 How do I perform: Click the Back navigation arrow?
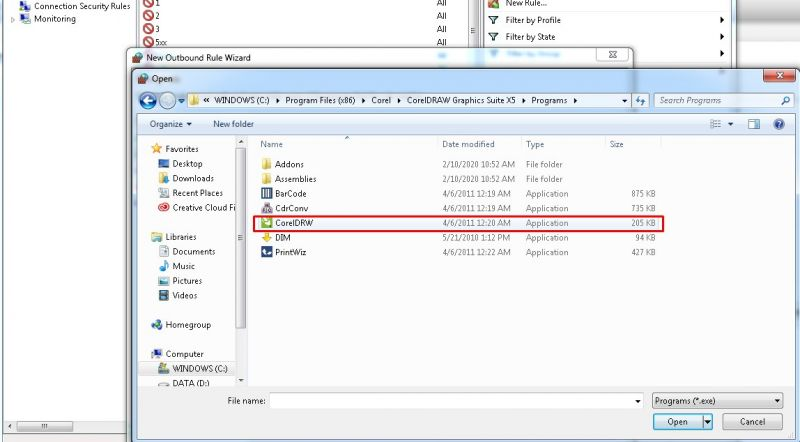click(x=148, y=100)
